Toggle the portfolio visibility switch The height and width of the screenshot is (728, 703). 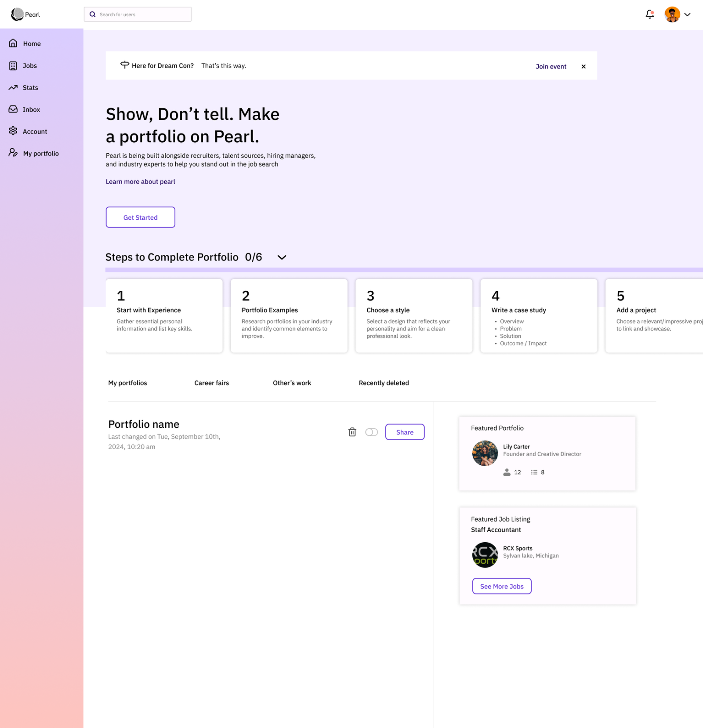[372, 432]
